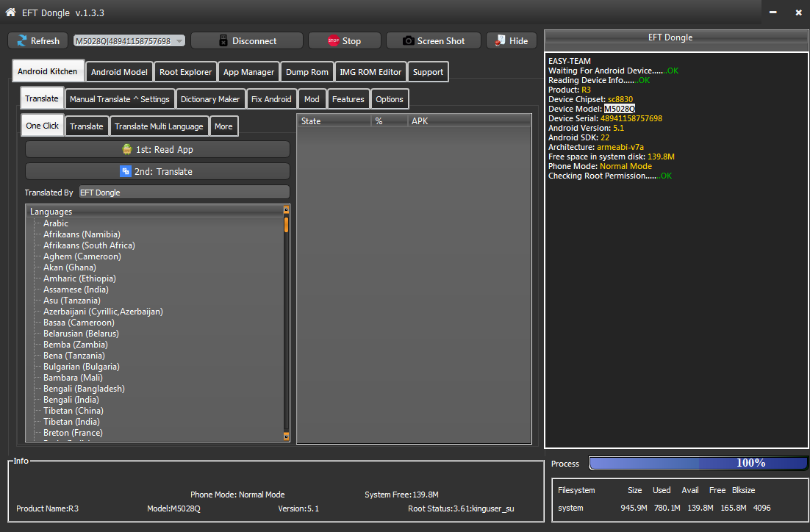Click the Disconnect button label
810x532 pixels.
coord(254,41)
